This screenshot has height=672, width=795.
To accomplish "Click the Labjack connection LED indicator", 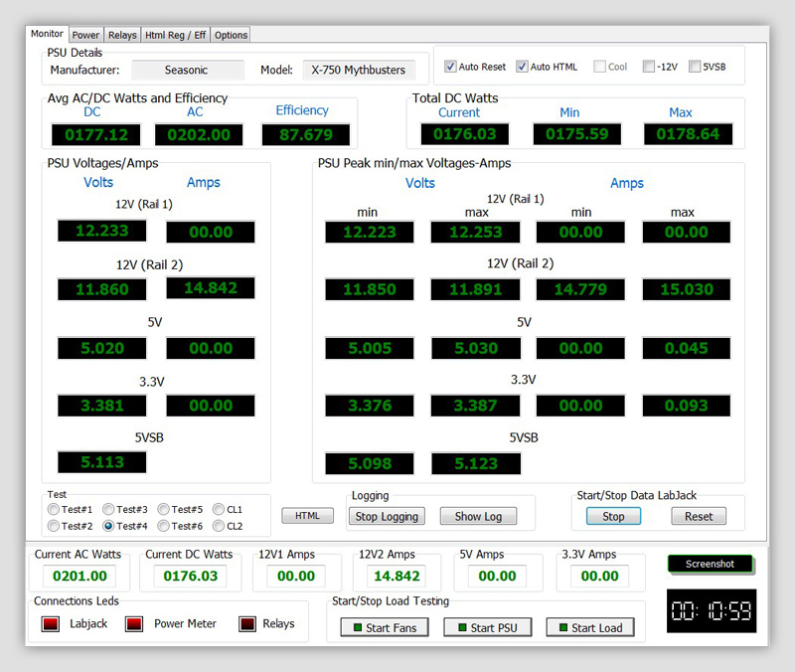I will (51, 624).
